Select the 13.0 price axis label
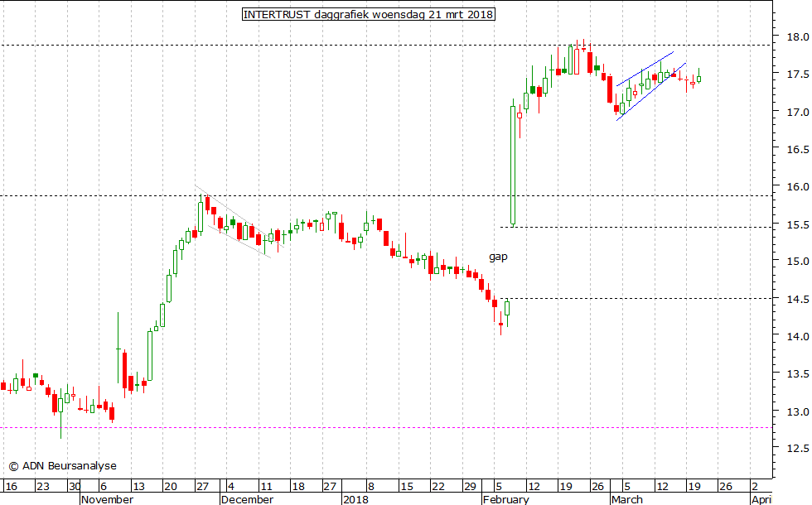 (797, 411)
